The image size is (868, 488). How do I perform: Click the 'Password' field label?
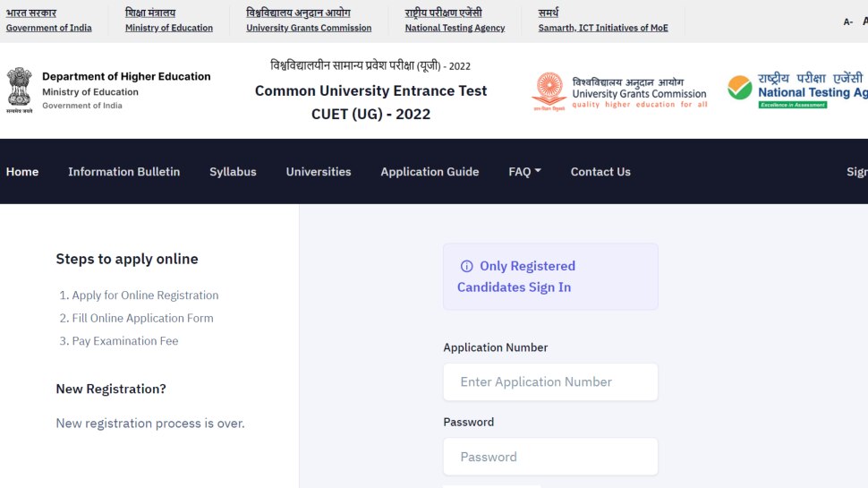(468, 422)
